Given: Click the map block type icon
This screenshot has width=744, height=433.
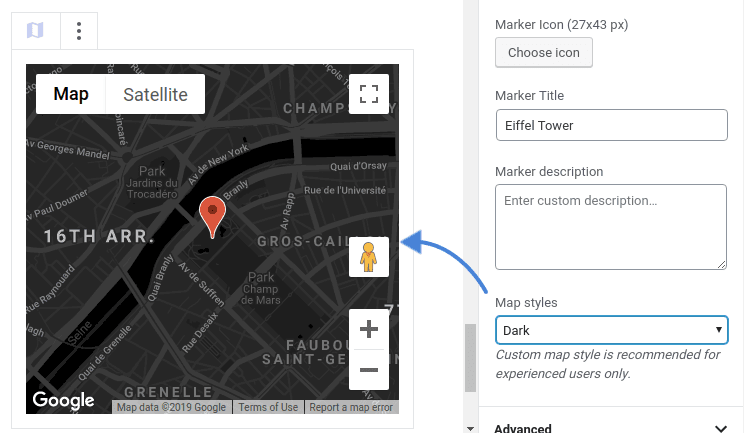Looking at the screenshot, I should [36, 31].
